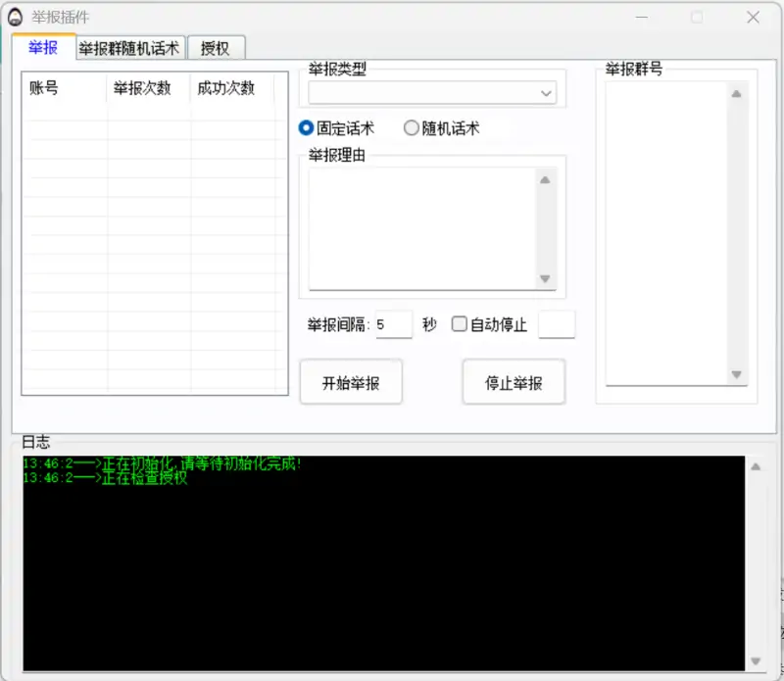Screen dimensions: 784x681
Task: Click the dropdown arrow for report type
Action: pyautogui.click(x=547, y=92)
